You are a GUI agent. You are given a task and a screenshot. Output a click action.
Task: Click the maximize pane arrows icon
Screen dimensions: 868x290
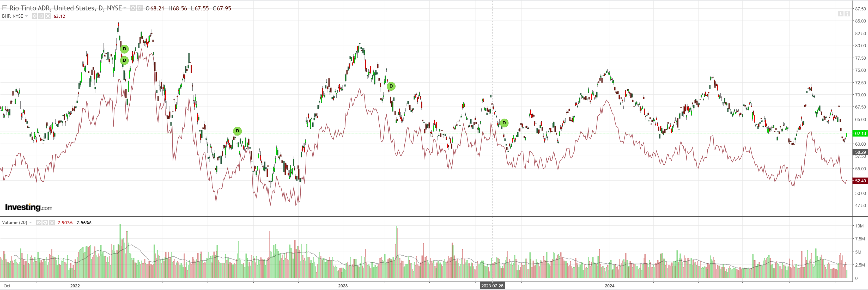847,14
